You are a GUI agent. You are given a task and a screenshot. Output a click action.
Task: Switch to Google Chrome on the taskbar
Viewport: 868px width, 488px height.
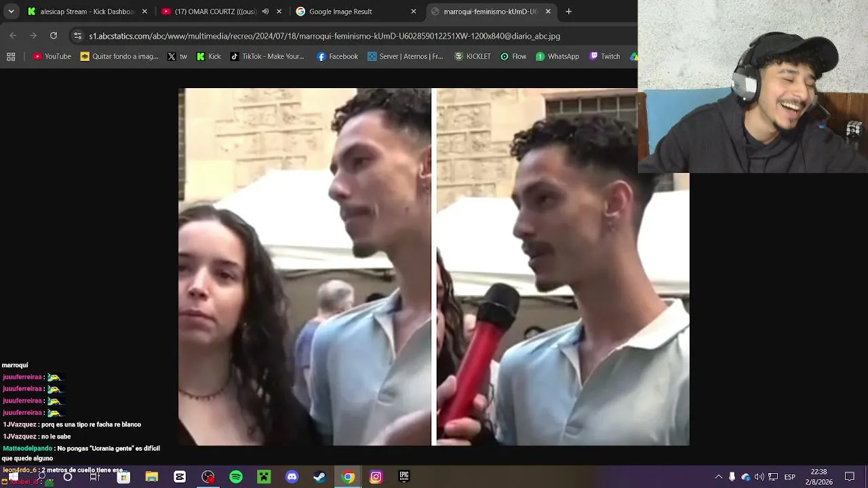[x=348, y=477]
